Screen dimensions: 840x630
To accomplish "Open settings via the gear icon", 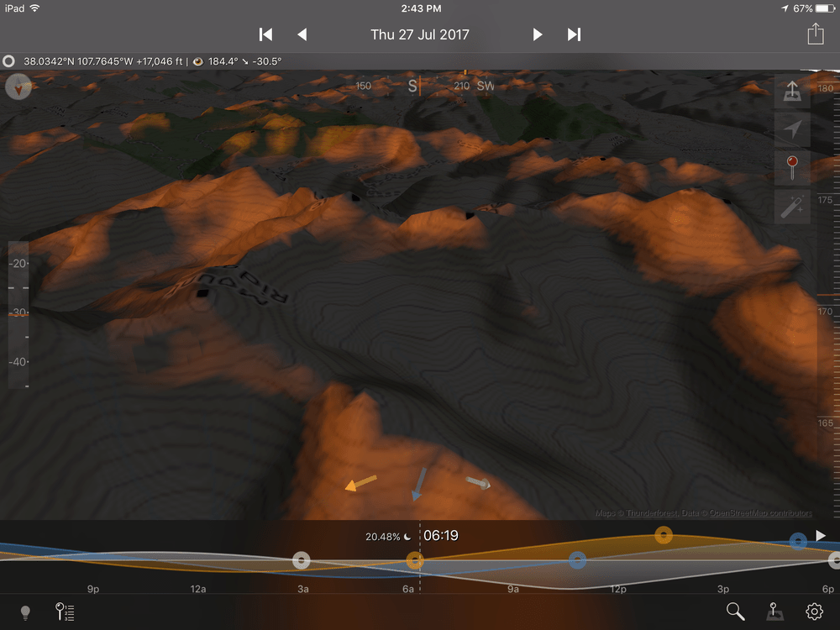I will click(814, 612).
